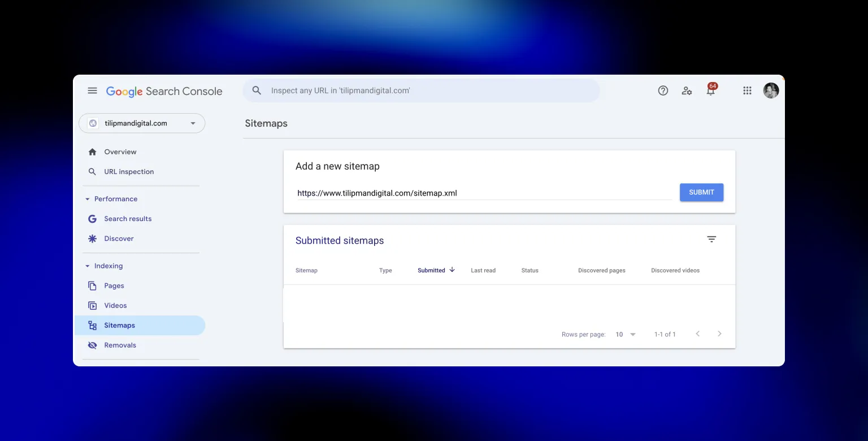This screenshot has height=441, width=868.
Task: Click the Submitted column sort arrow
Action: point(452,270)
